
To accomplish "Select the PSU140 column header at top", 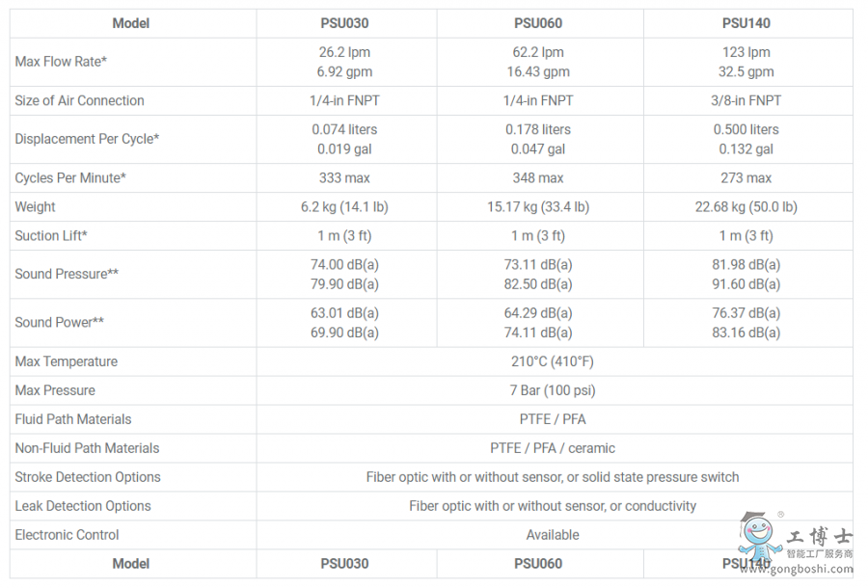I will click(x=746, y=23).
